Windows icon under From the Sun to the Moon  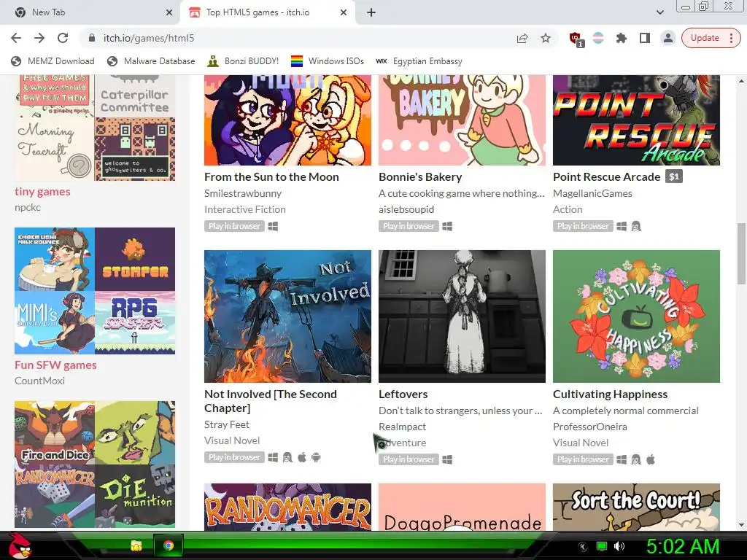pyautogui.click(x=273, y=226)
